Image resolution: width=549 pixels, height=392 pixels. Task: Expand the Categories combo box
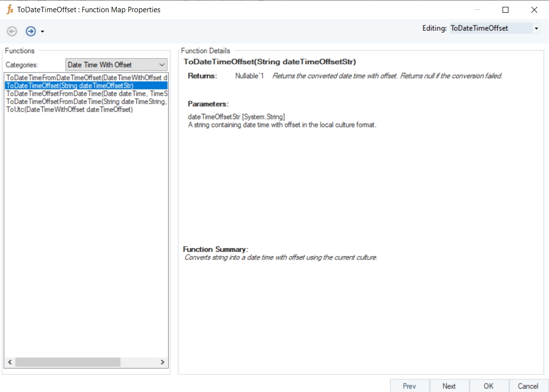pos(116,65)
